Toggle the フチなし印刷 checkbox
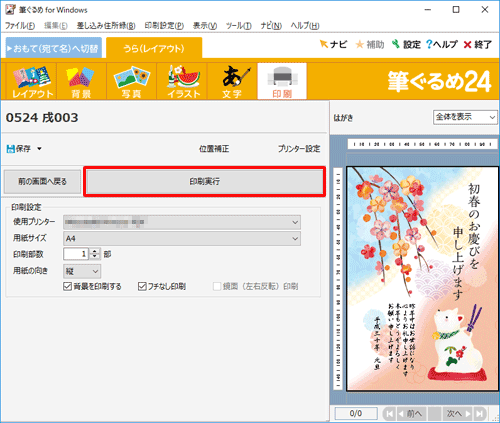 pyautogui.click(x=142, y=286)
